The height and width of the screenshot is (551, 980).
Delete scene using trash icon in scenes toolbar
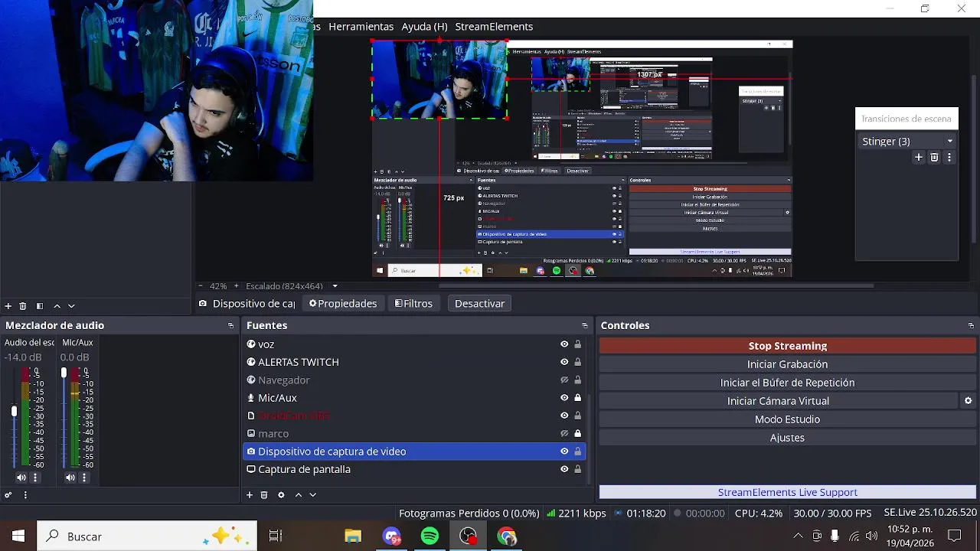click(23, 306)
